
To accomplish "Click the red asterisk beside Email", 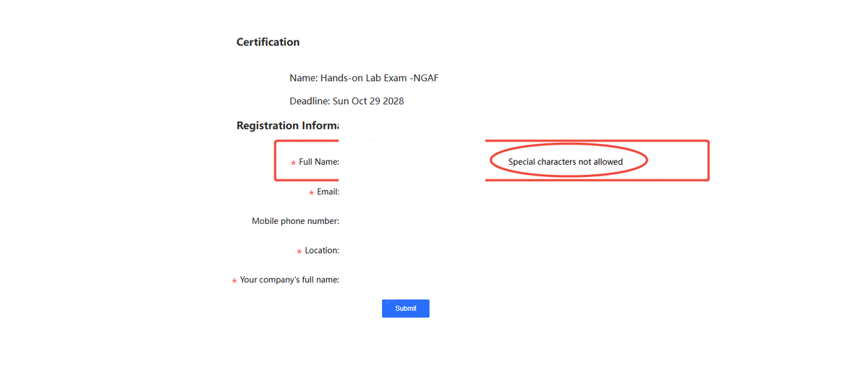I will pyautogui.click(x=311, y=193).
